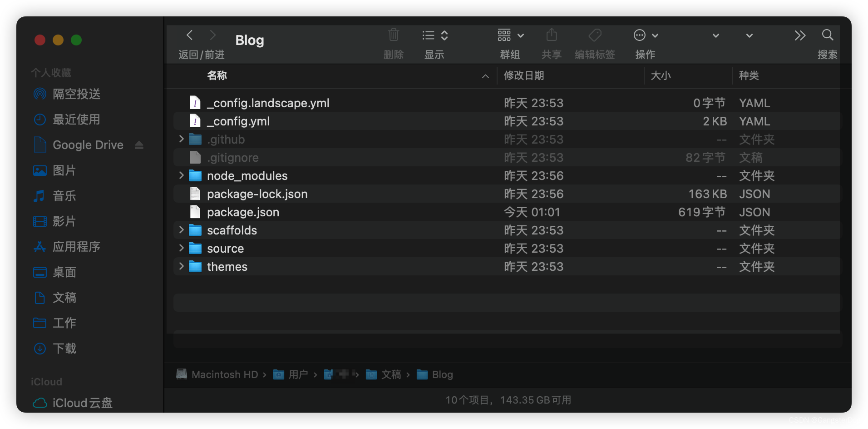This screenshot has width=868, height=429.
Task: Sort by Kind column header
Action: [749, 75]
